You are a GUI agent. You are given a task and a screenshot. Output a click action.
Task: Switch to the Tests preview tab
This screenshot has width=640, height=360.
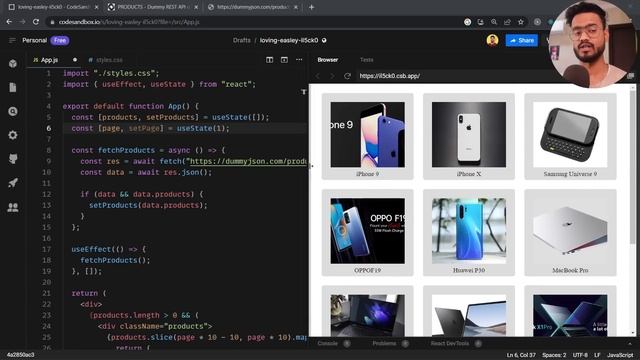[367, 60]
